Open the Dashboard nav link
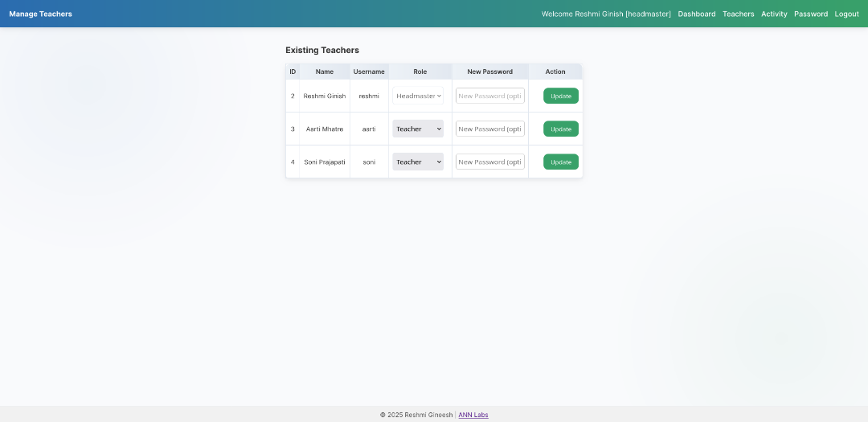Screen dimensions: 868x422 tap(696, 14)
